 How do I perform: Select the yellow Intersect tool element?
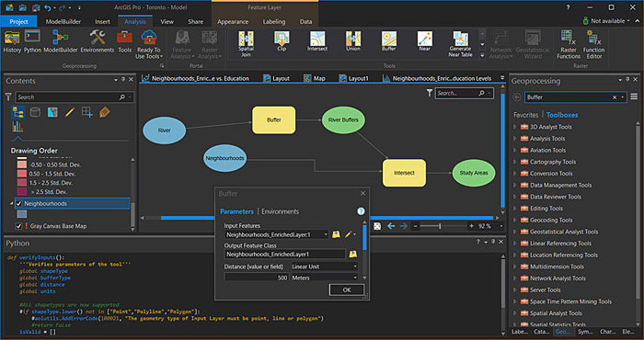404,173
